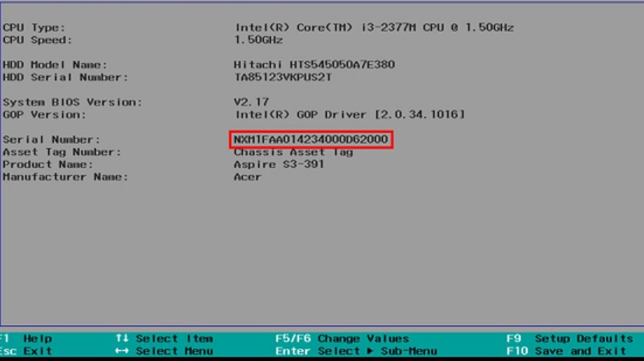Click the System BIOS Version V2.17 value
This screenshot has height=361, width=644.
[251, 102]
